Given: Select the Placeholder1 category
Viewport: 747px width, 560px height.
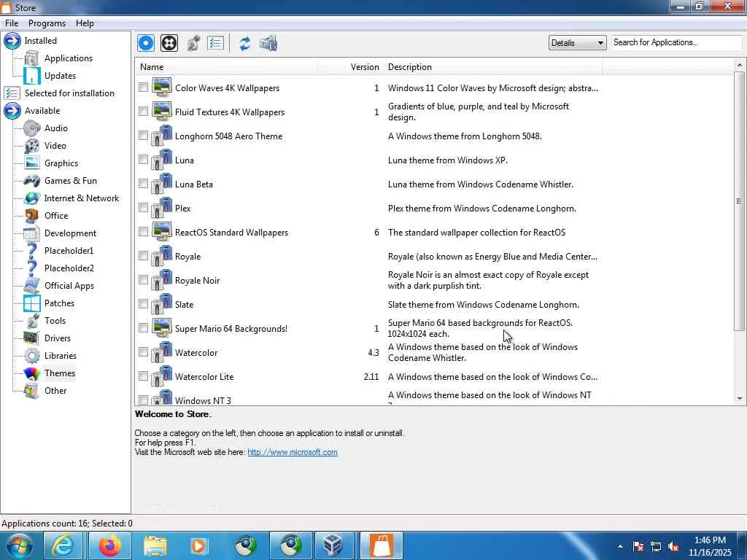Looking at the screenshot, I should [69, 251].
